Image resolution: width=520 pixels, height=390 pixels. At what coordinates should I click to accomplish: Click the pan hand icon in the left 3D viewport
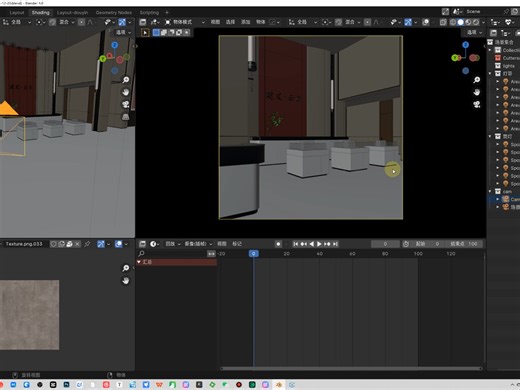click(125, 92)
